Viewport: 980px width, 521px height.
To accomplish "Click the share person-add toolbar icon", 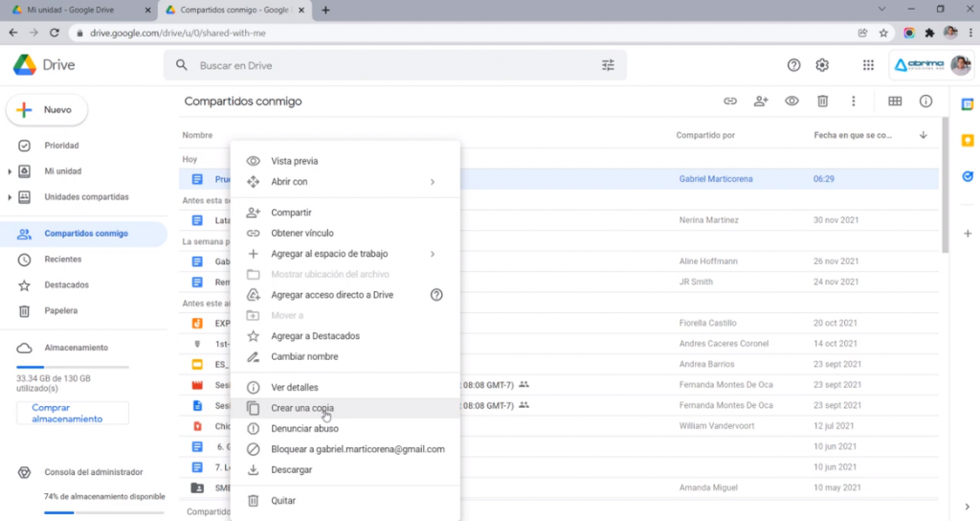I will [761, 101].
